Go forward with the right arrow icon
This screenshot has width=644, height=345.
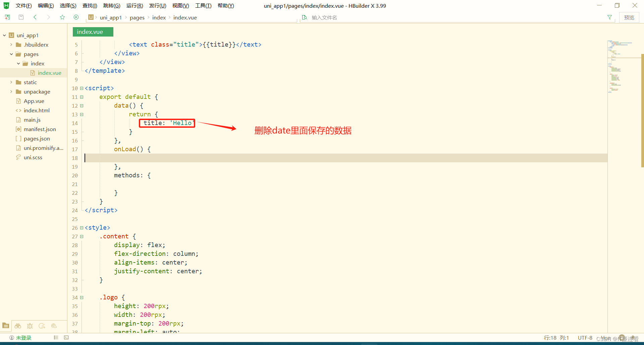click(x=49, y=17)
